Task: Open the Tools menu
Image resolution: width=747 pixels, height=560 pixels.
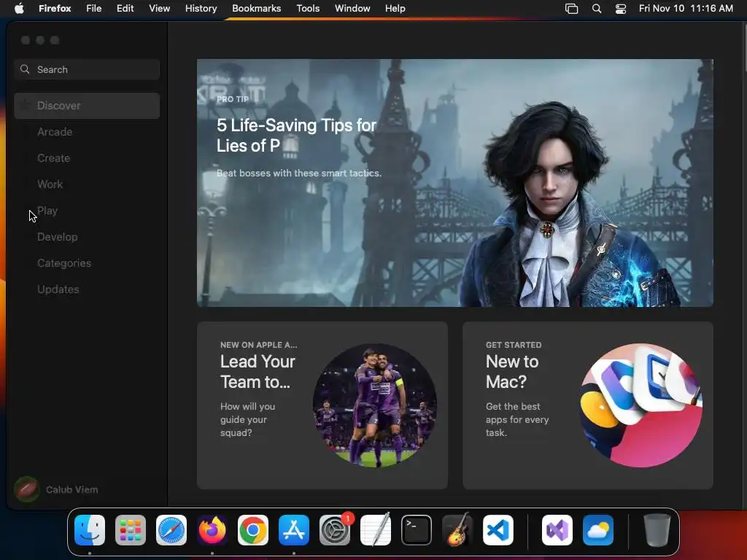Action: point(309,8)
